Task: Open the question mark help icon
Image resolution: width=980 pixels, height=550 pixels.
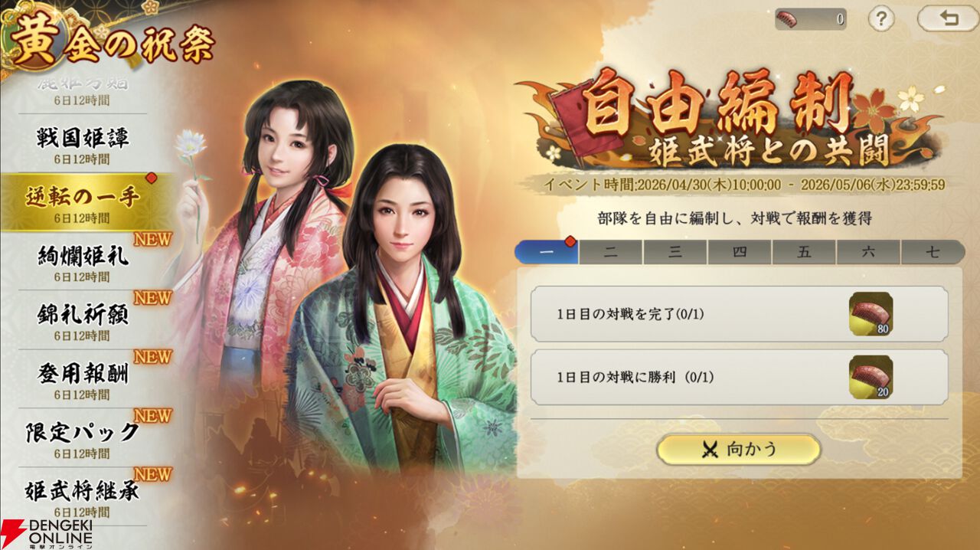Action: pyautogui.click(x=881, y=18)
